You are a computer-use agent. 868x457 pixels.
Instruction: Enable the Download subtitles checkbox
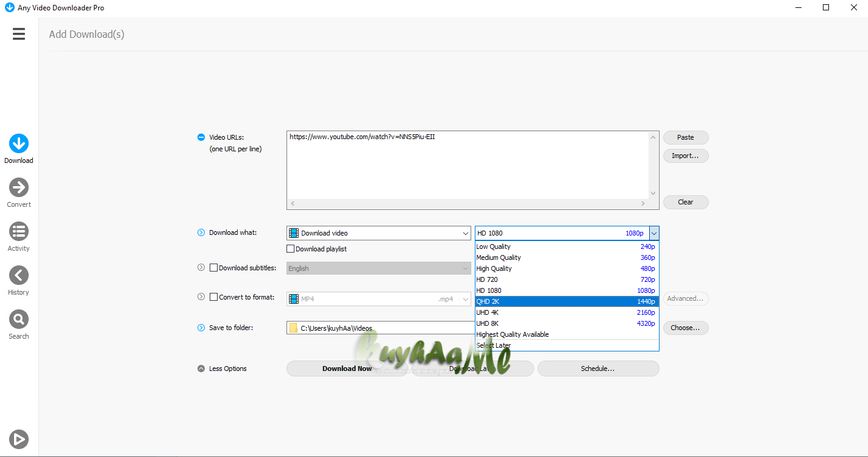pyautogui.click(x=213, y=267)
